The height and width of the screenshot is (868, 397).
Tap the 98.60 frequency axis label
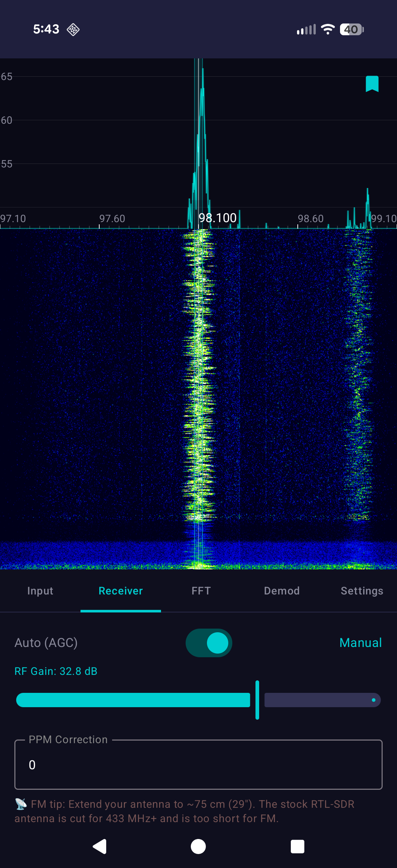[x=311, y=218]
